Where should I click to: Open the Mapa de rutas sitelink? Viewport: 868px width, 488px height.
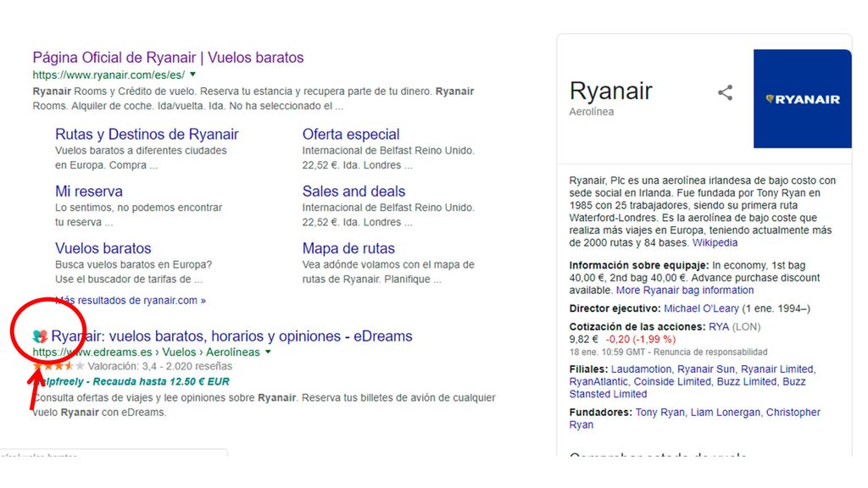(x=348, y=248)
